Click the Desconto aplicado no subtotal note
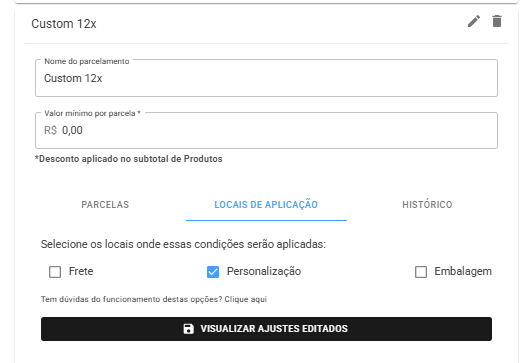The image size is (521, 363). pyautogui.click(x=129, y=159)
